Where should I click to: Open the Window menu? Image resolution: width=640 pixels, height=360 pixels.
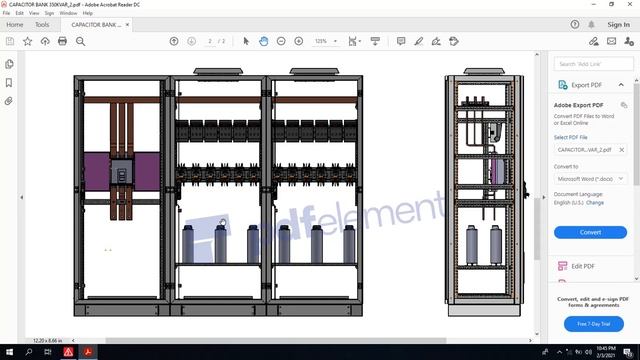pos(68,13)
